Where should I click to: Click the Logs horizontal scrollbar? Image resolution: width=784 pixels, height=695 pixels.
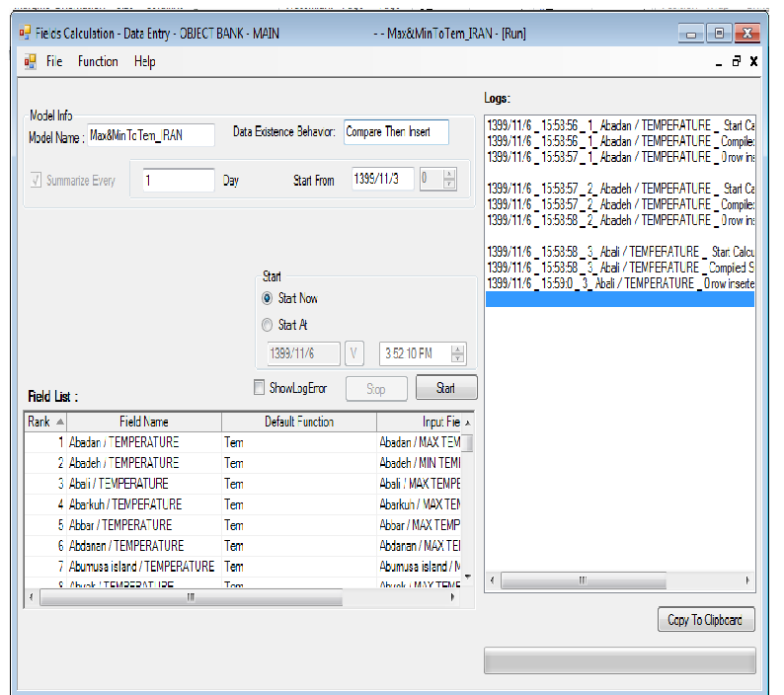(x=619, y=581)
